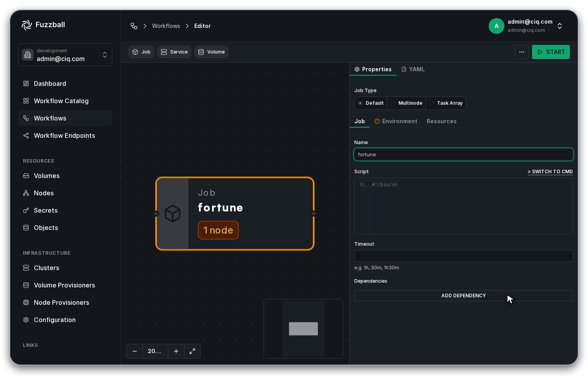588x378 pixels.
Task: Click the zoom percentage value
Action: pyautogui.click(x=155, y=351)
